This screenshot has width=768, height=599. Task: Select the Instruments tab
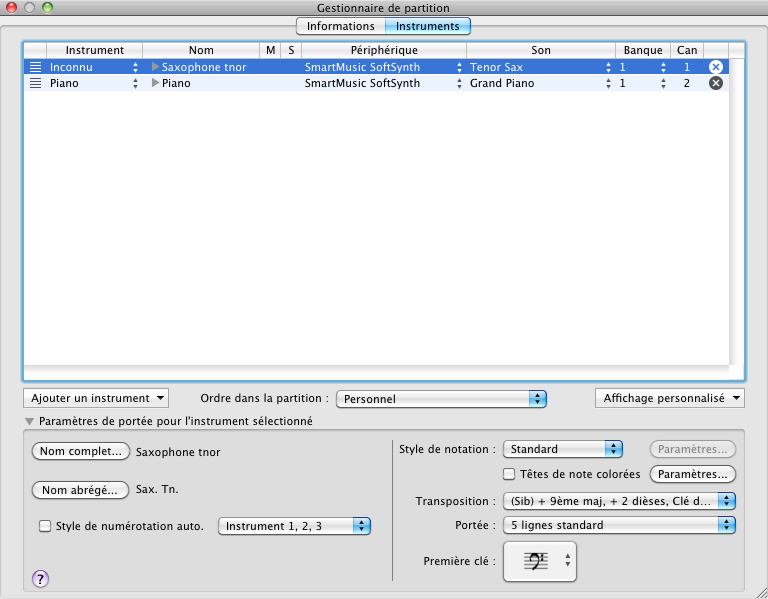[428, 26]
